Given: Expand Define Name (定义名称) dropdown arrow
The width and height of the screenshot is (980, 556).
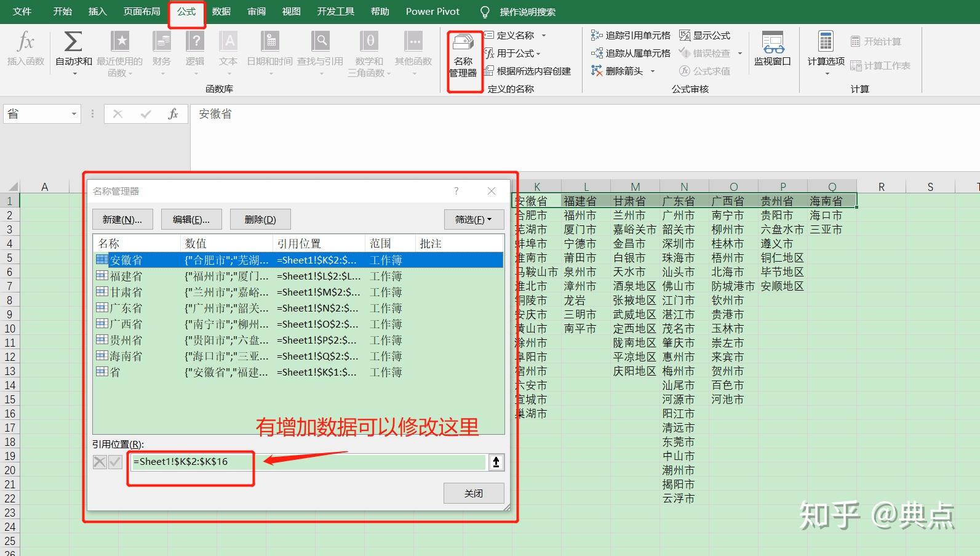Looking at the screenshot, I should (544, 36).
